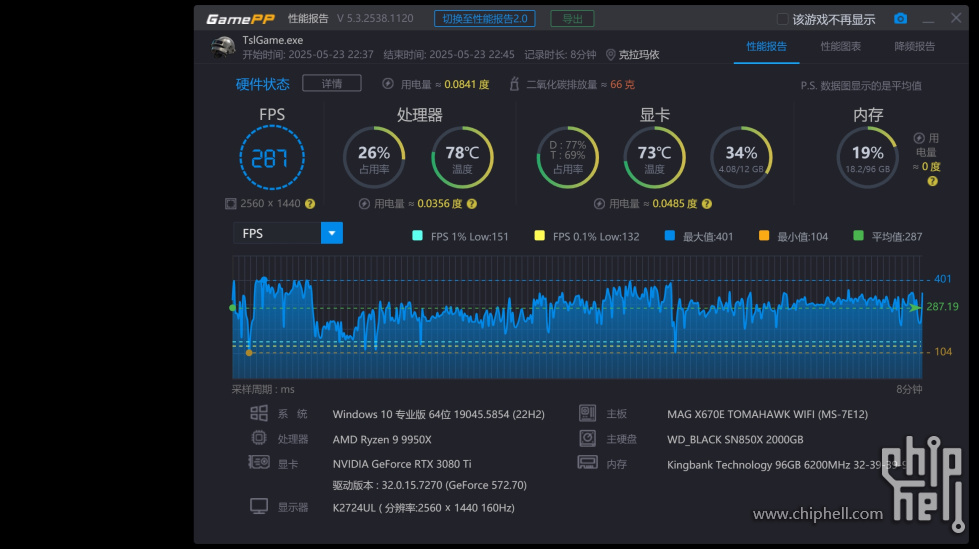The width and height of the screenshot is (979, 549).
Task: Click the FPS 0.1% Low yellow legend swatch
Action: 539,235
